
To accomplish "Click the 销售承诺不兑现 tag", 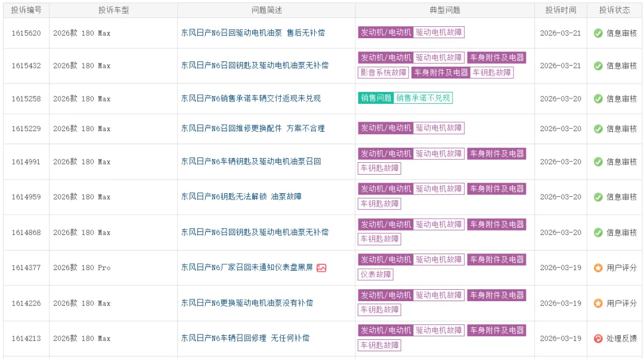I will click(423, 98).
